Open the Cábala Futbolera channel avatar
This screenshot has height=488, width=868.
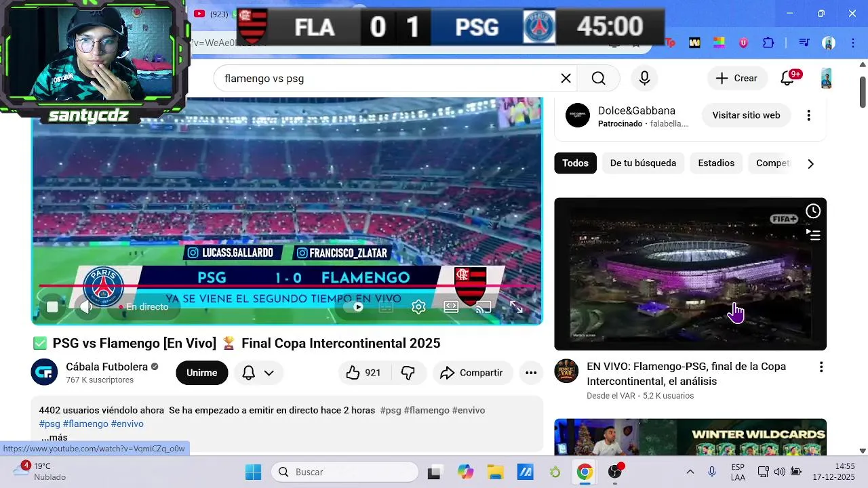44,372
